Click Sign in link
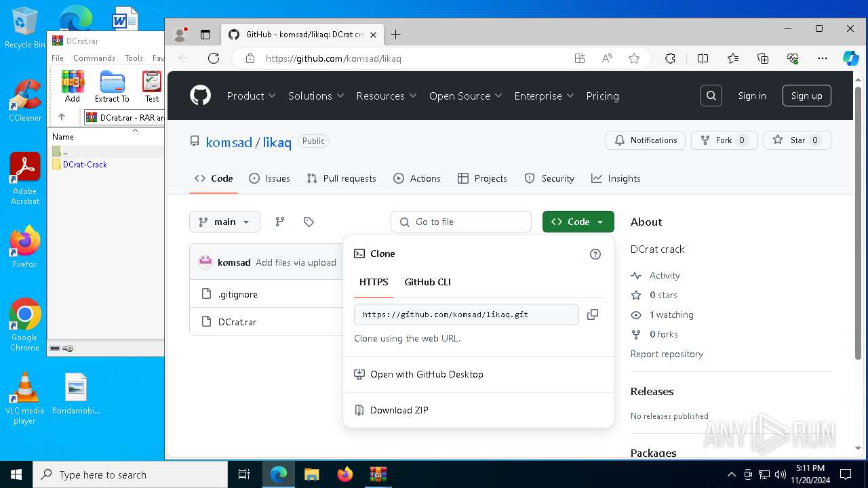This screenshot has width=868, height=488. (752, 96)
